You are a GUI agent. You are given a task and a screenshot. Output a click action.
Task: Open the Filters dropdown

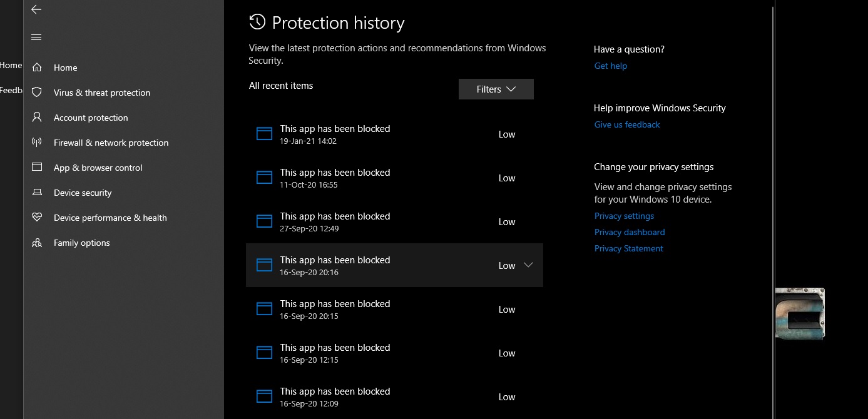click(496, 89)
